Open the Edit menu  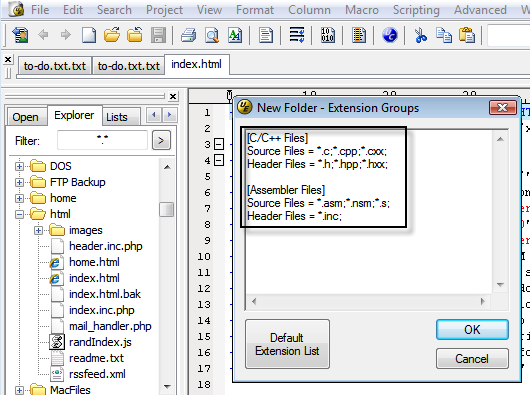click(x=73, y=10)
